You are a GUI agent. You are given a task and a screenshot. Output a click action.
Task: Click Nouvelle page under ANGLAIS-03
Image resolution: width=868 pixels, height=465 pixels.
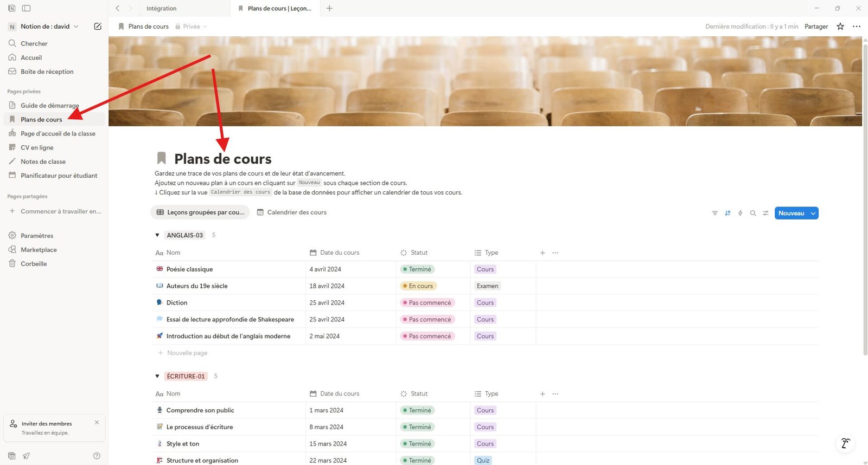183,353
